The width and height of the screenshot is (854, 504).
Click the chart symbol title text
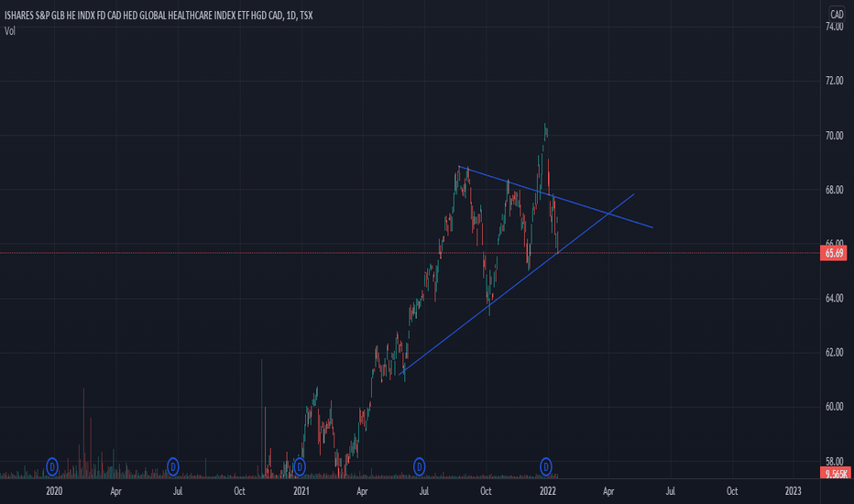tap(159, 16)
